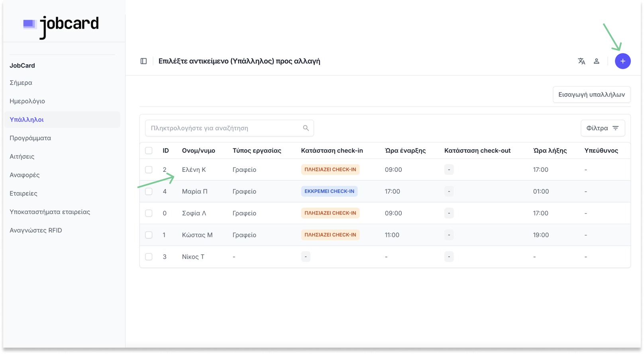The image size is (644, 354).
Task: Focus the search input field
Action: point(223,128)
